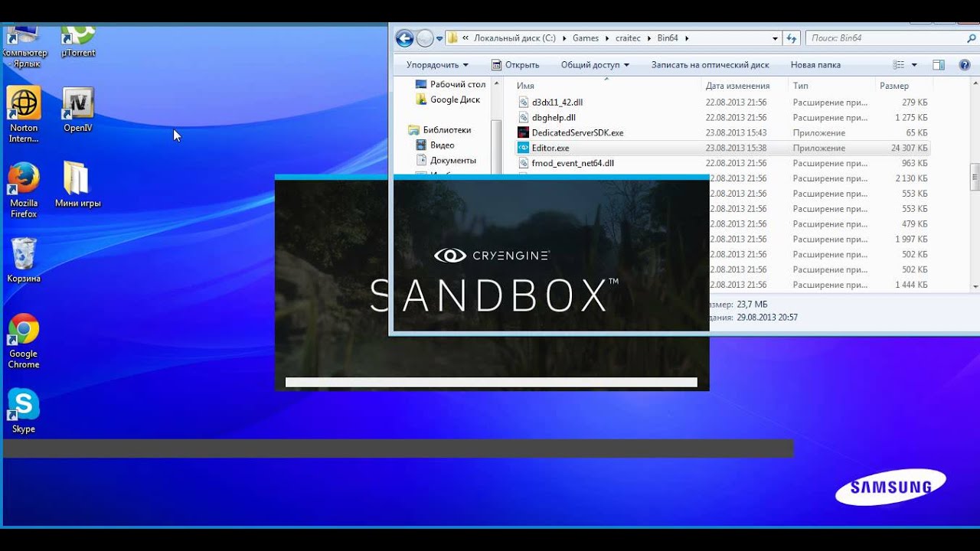Click the Корзина recycle bin icon
This screenshot has height=551, width=980.
click(x=24, y=260)
